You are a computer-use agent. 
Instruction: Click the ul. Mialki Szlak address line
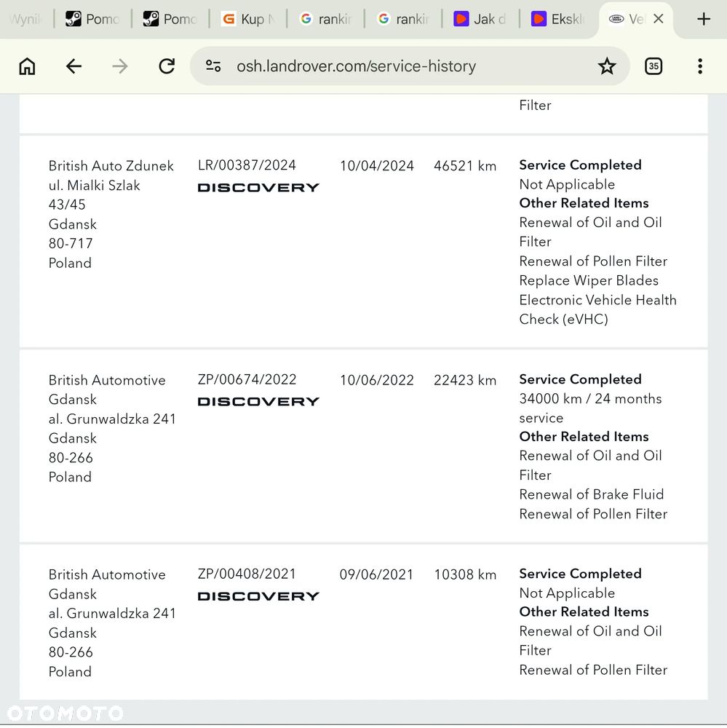click(x=95, y=185)
